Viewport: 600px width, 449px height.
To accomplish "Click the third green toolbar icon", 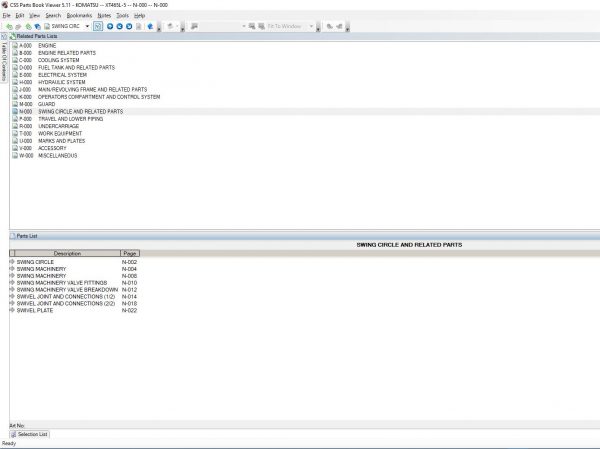I will tap(28, 26).
